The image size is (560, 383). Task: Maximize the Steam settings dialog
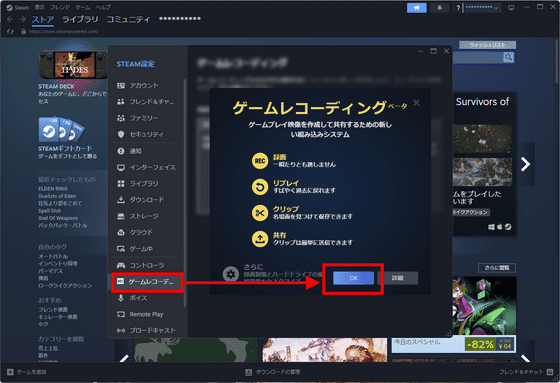point(433,51)
